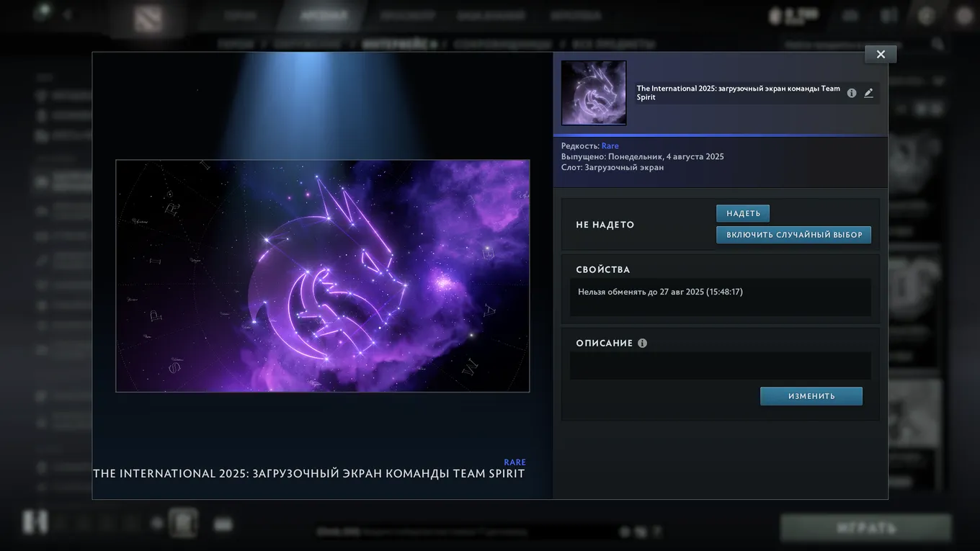The image size is (980, 551).
Task: Click the release date line Выпущено
Action: (x=643, y=157)
